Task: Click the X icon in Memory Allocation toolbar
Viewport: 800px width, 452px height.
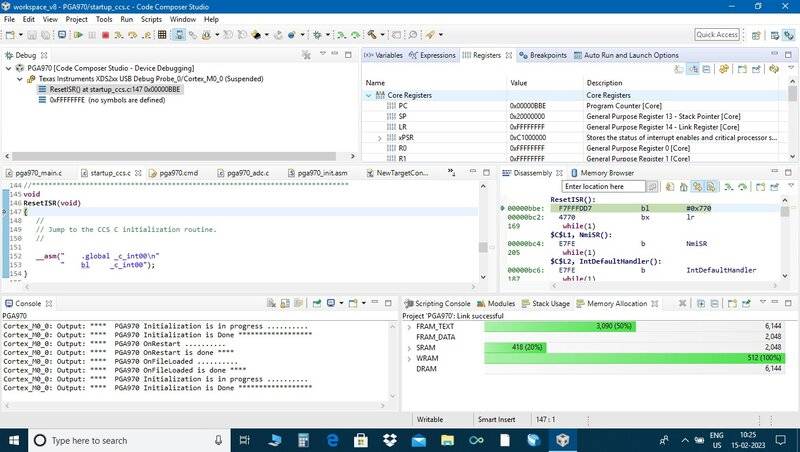Action: pyautogui.click(x=682, y=303)
